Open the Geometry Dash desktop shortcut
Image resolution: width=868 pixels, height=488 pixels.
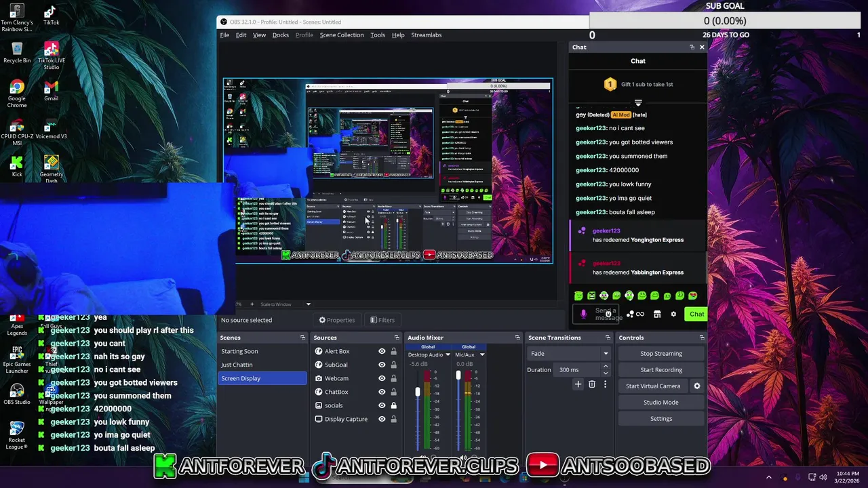[51, 169]
